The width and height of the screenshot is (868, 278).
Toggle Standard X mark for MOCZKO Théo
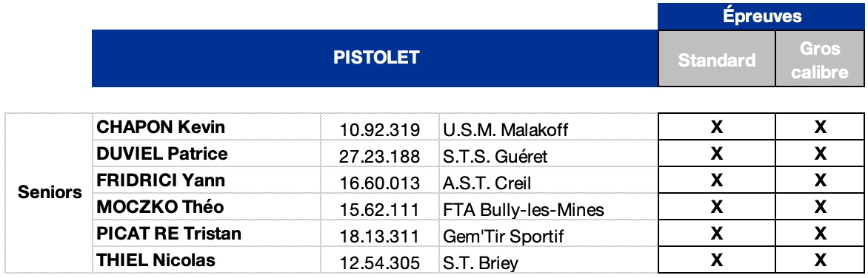(717, 206)
